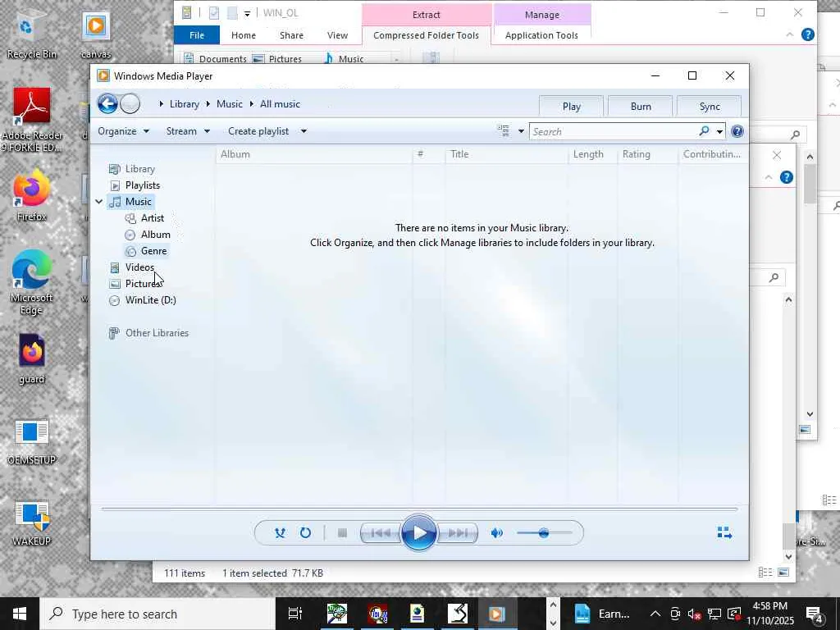Open Firefox desktop shortcut
This screenshot has height=630, width=840.
(x=32, y=194)
